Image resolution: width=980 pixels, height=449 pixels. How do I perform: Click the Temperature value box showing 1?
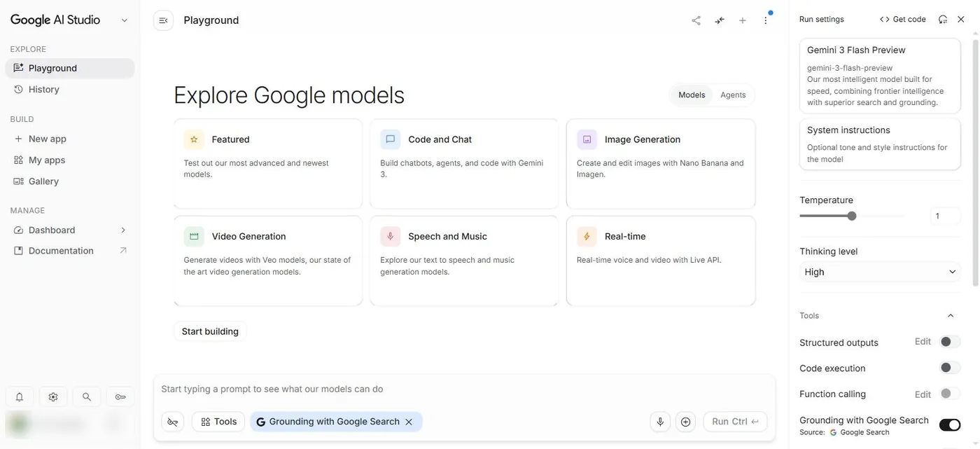[945, 216]
